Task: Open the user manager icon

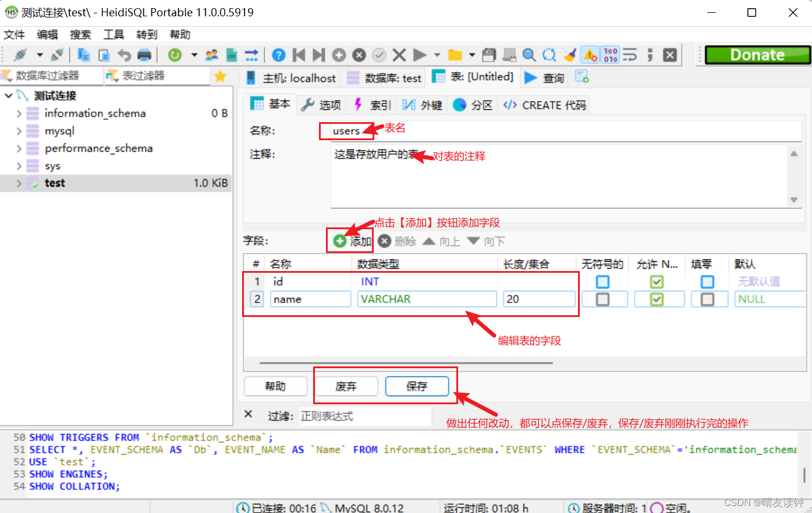Action: tap(212, 55)
